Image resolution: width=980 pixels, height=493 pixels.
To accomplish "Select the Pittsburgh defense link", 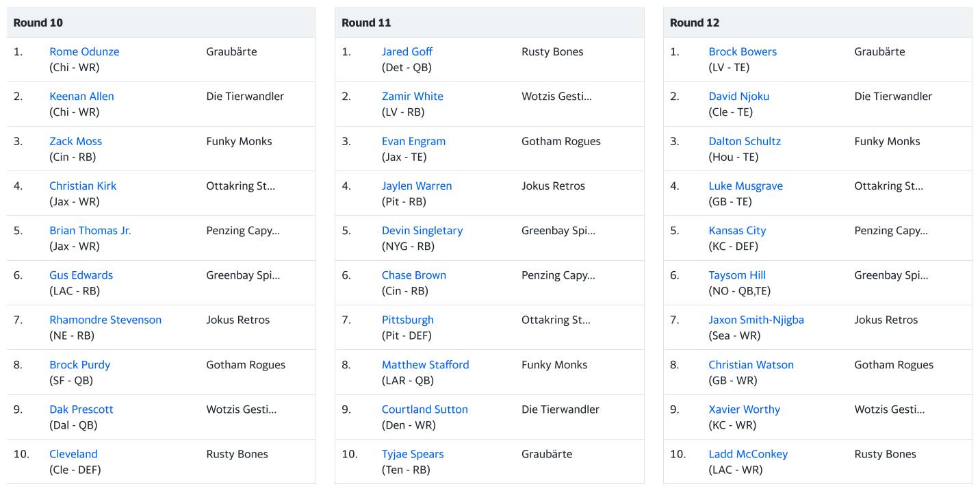I will tap(407, 320).
